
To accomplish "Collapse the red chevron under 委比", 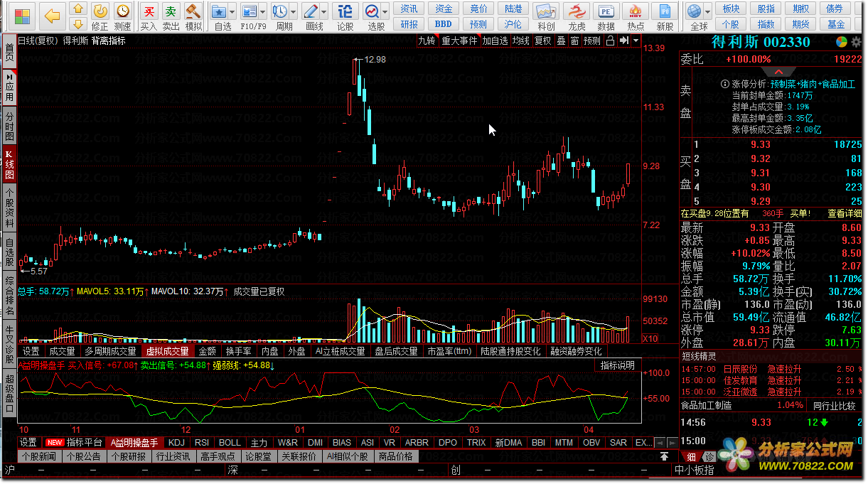I will pos(779,72).
